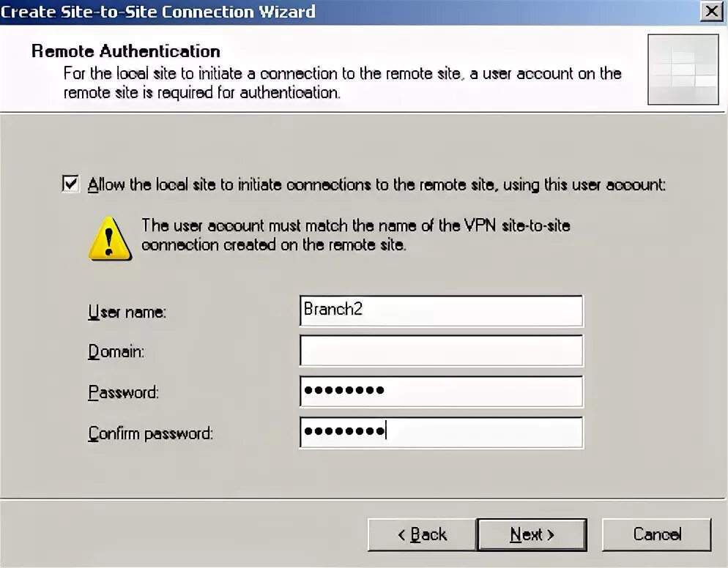
Task: Click the yellow warning triangle icon
Action: (110, 239)
